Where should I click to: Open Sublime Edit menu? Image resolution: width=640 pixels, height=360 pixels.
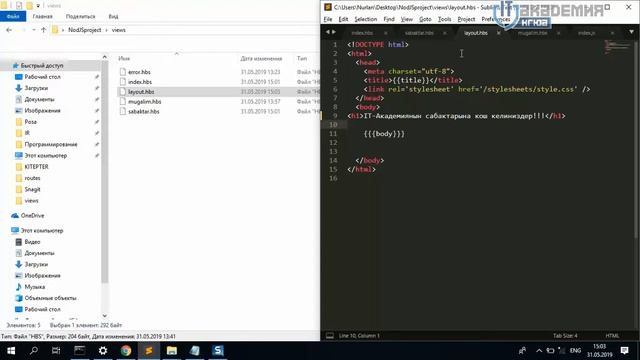point(343,19)
